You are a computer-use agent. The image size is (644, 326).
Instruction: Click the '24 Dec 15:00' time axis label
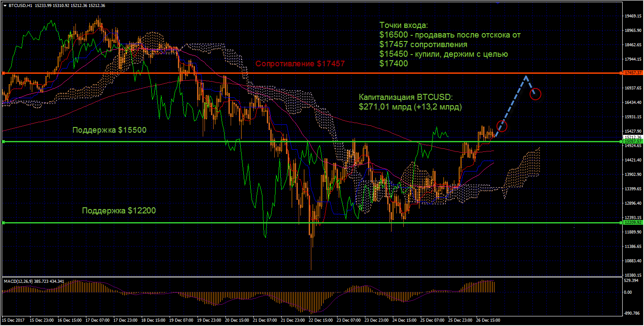[x=404, y=320]
